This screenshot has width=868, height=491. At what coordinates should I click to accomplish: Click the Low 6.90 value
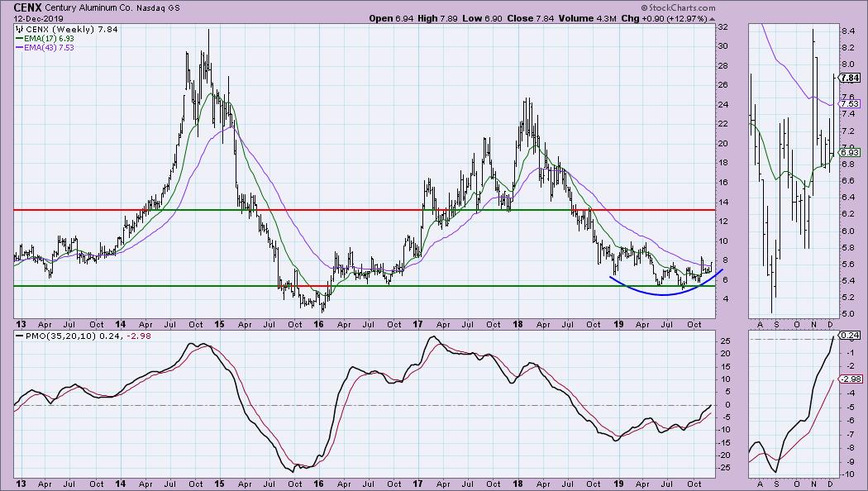pyautogui.click(x=482, y=18)
